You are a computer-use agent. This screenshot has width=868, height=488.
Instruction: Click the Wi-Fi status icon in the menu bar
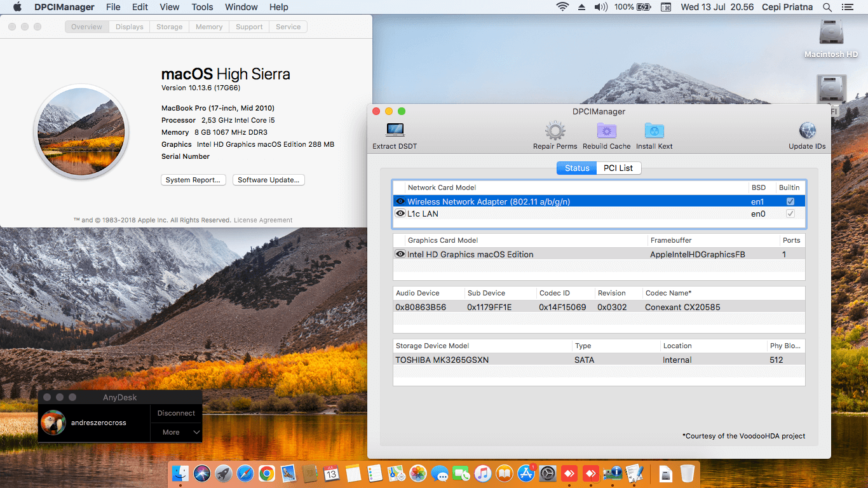[x=562, y=7]
